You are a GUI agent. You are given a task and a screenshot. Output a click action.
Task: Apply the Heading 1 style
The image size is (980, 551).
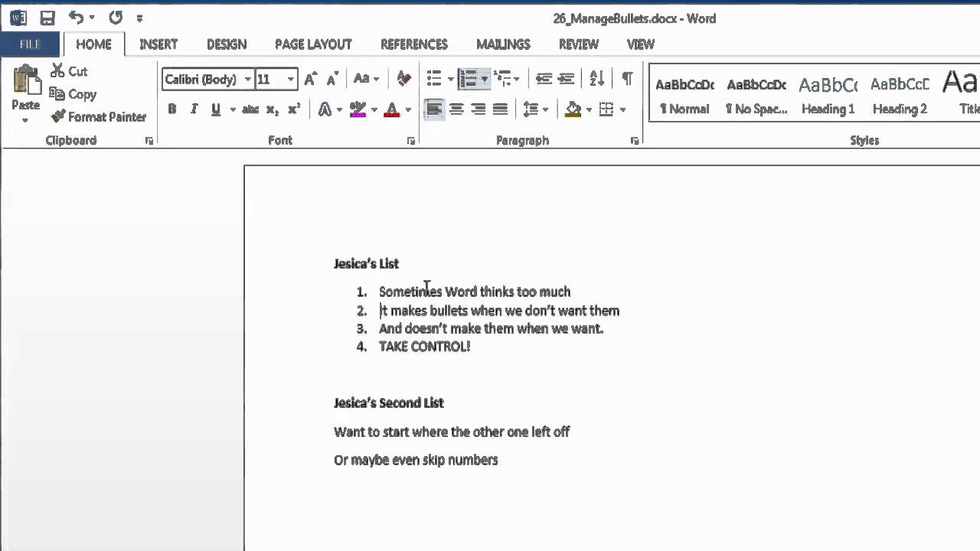[x=828, y=93]
